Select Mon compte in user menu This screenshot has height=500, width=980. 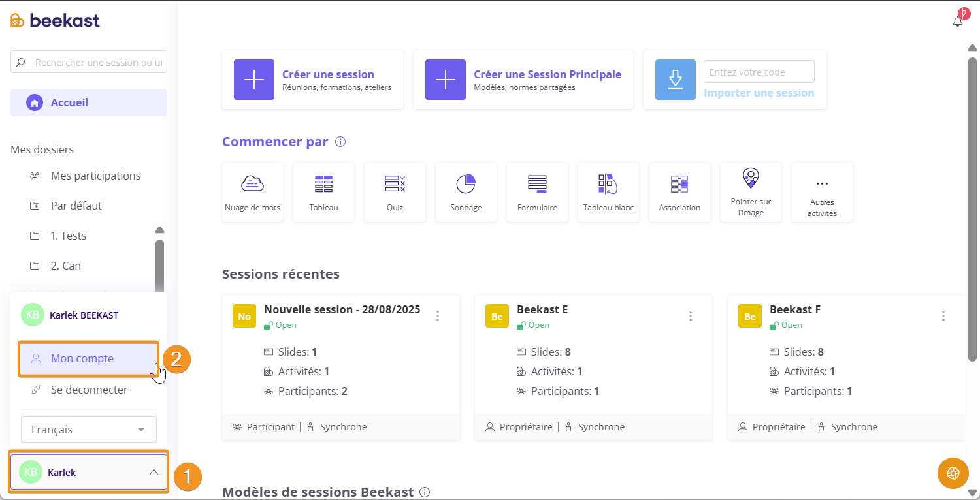click(89, 358)
